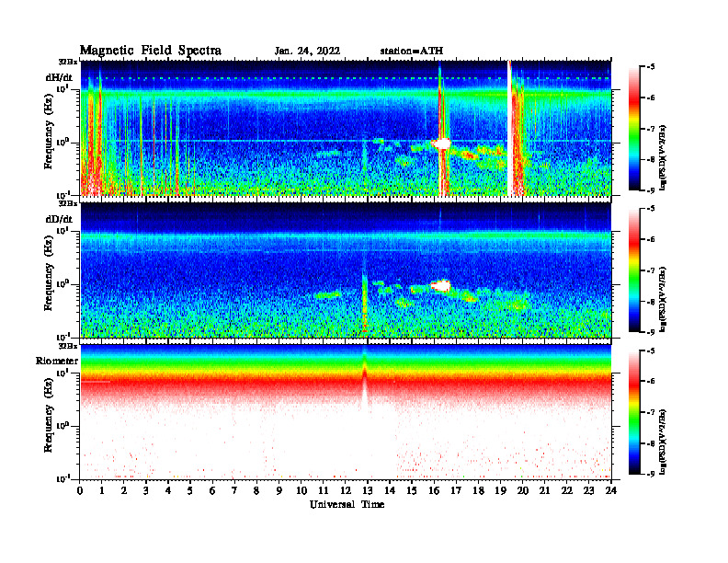Click the 10^0 frequency tick of dH/dt panel
The height and width of the screenshot is (563, 728).
(63, 142)
